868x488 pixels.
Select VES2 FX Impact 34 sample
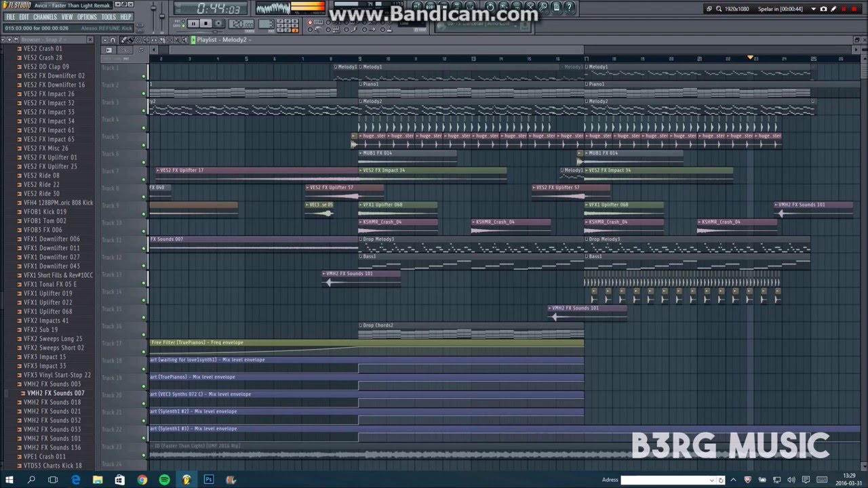click(49, 121)
